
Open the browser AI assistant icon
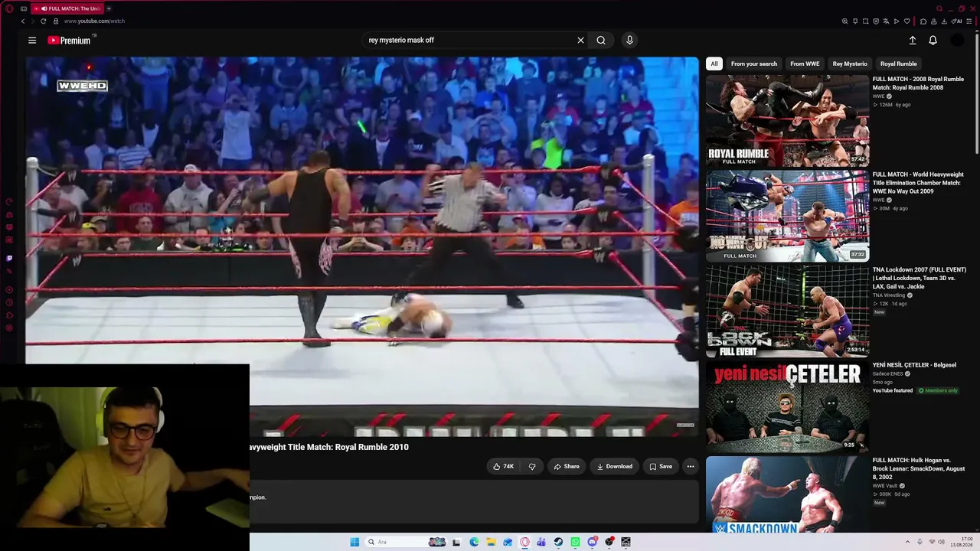[x=957, y=21]
